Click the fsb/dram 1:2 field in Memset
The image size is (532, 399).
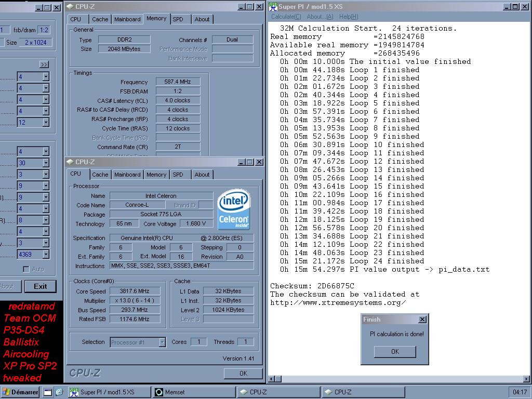pos(44,30)
